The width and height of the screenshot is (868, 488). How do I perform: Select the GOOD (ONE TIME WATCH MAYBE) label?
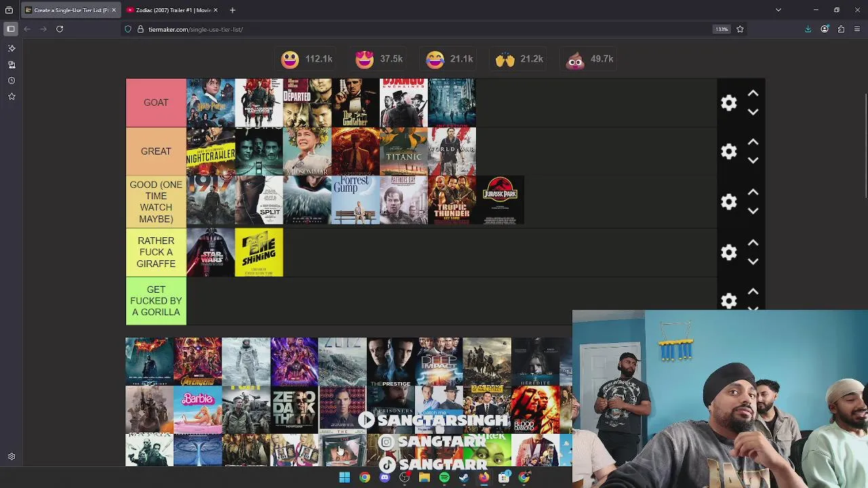(156, 201)
